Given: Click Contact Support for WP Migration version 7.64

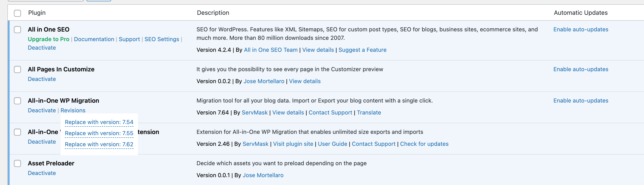Looking at the screenshot, I should click(x=330, y=113).
